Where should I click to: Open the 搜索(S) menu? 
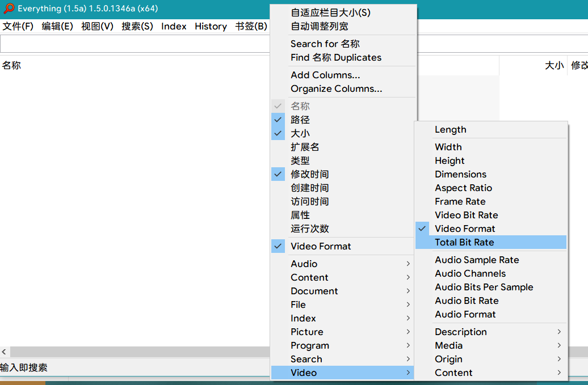pyautogui.click(x=137, y=26)
